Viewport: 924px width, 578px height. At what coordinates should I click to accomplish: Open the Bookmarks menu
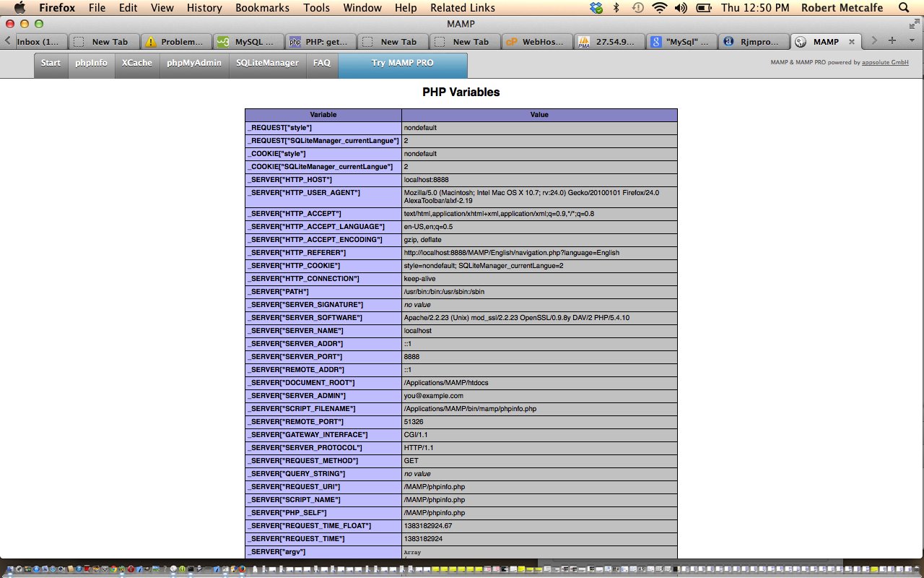click(262, 8)
